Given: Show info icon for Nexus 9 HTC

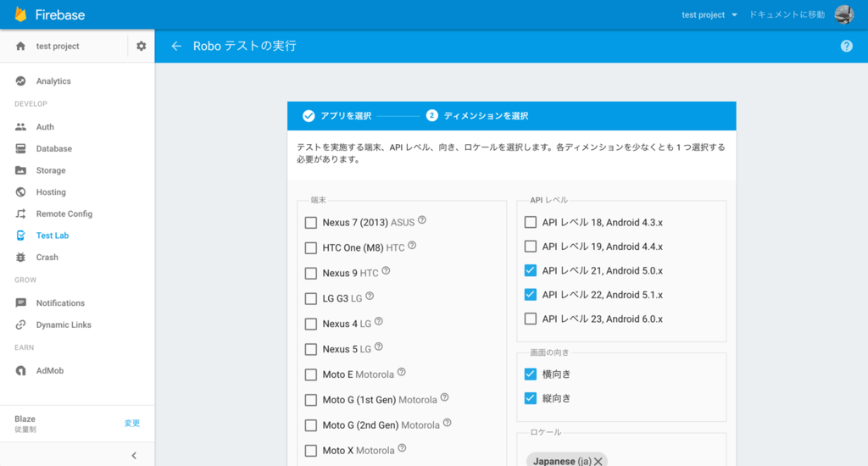Looking at the screenshot, I should 386,270.
